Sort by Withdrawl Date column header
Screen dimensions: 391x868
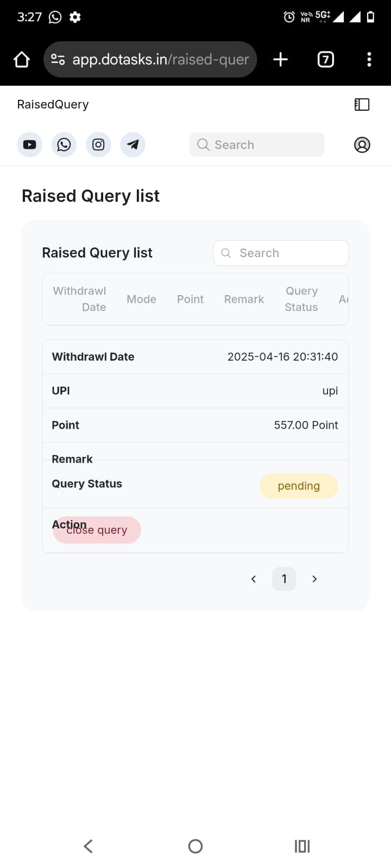point(79,299)
